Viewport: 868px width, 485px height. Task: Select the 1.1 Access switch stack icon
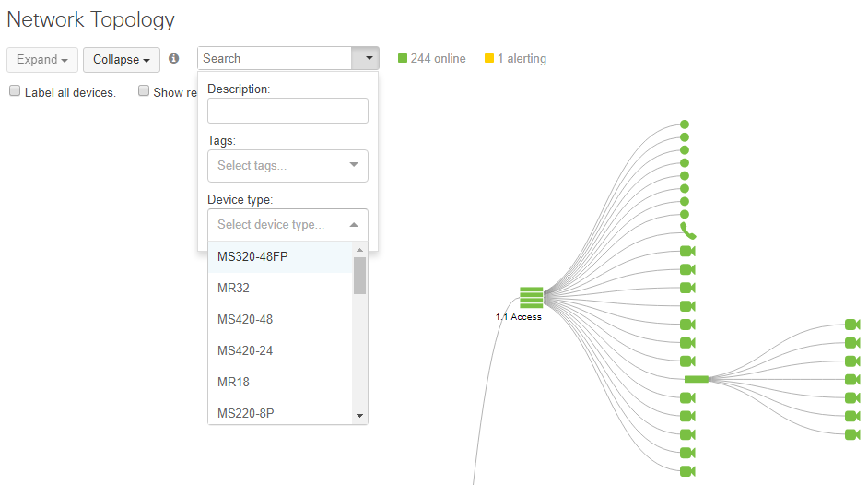[x=531, y=297]
